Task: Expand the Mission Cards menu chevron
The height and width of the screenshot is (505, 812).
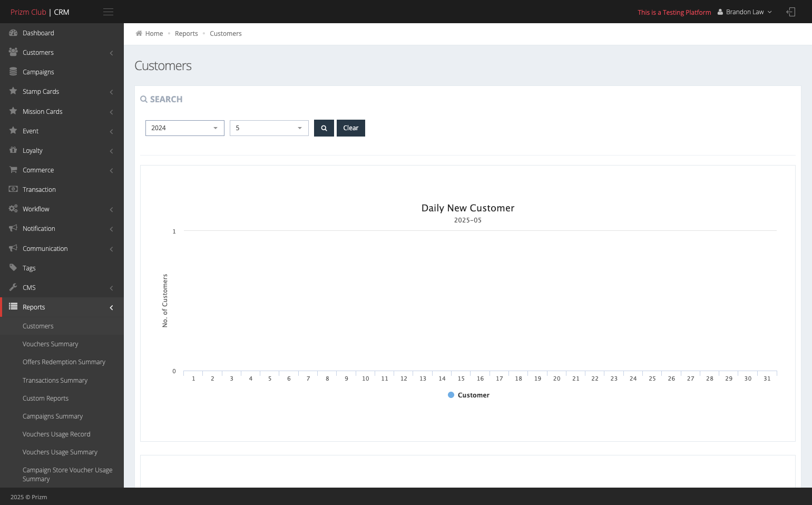Action: (111, 112)
